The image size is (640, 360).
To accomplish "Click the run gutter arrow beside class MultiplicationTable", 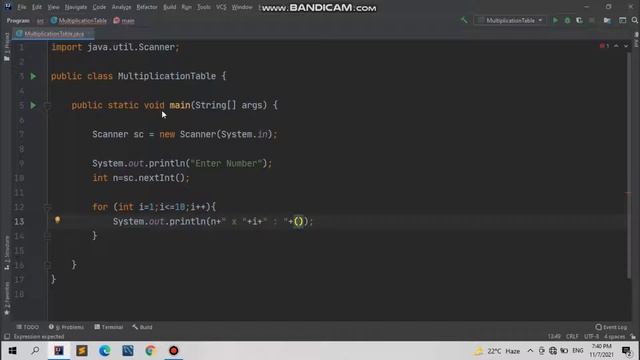I will click(33, 76).
